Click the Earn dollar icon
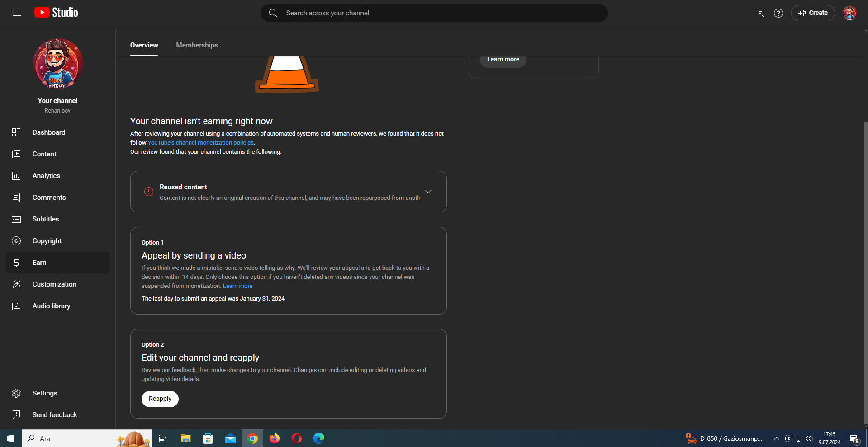This screenshot has height=447, width=868. (x=16, y=263)
